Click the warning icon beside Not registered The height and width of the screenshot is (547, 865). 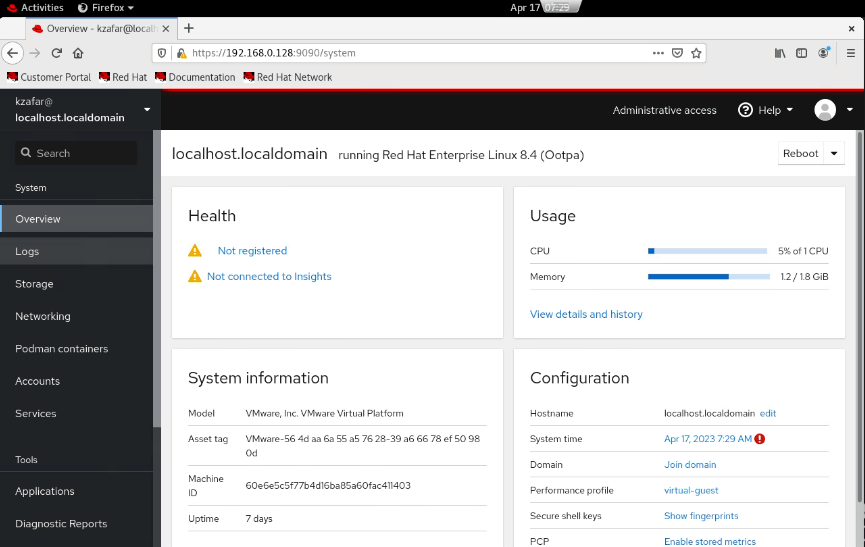(x=195, y=250)
